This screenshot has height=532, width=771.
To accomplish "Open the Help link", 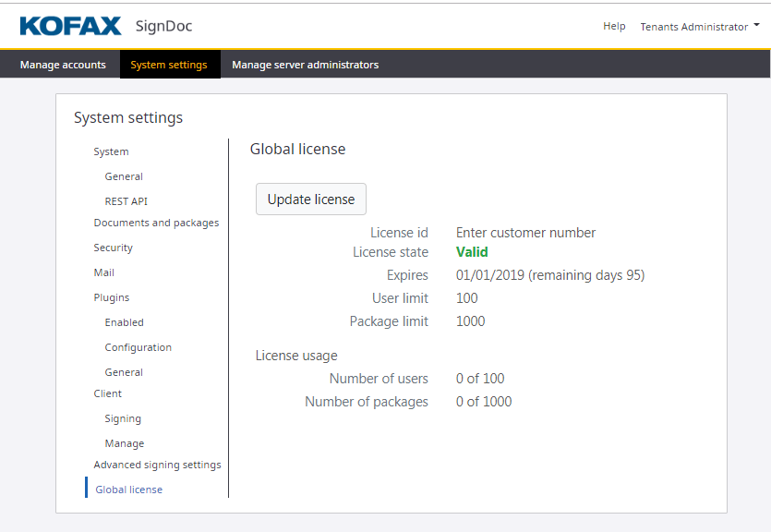I will click(614, 26).
